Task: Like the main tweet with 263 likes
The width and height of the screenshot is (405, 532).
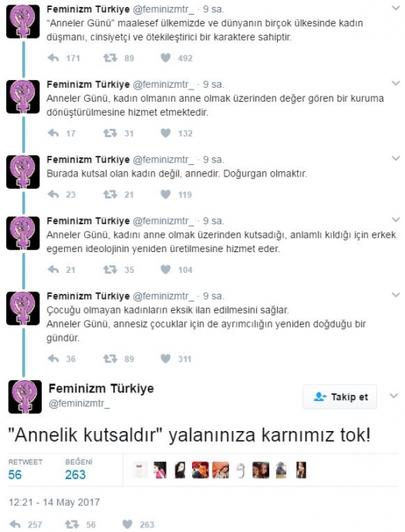Action: (127, 524)
